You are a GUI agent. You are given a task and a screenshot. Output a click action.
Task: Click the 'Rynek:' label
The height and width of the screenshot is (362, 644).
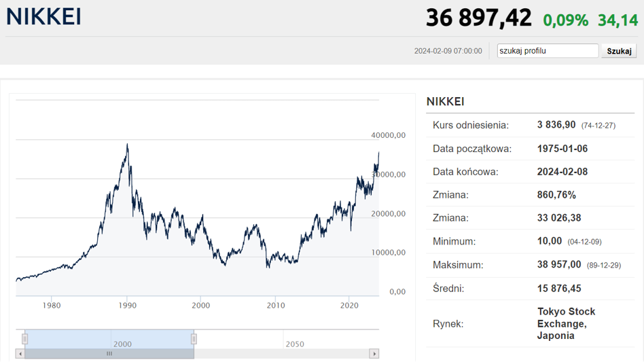click(x=448, y=324)
